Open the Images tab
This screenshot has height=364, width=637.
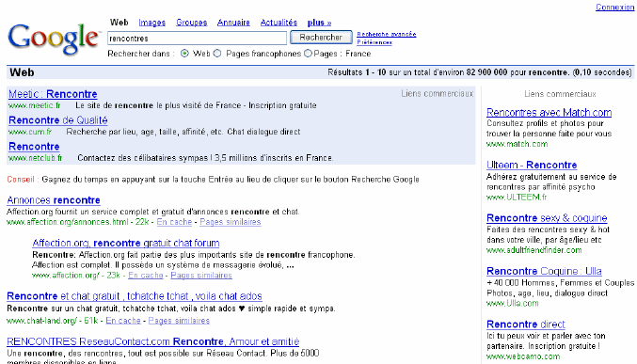[151, 23]
